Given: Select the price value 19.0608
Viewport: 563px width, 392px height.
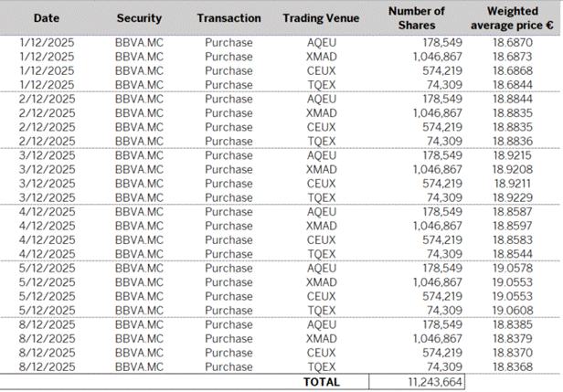Looking at the screenshot, I should 513,311.
